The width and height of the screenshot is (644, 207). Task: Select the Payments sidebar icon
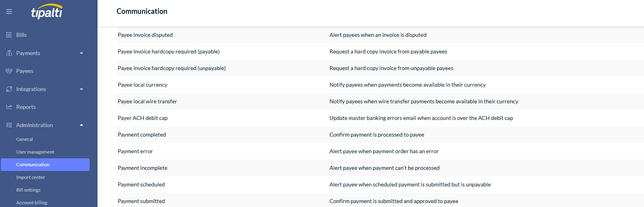pyautogui.click(x=9, y=53)
